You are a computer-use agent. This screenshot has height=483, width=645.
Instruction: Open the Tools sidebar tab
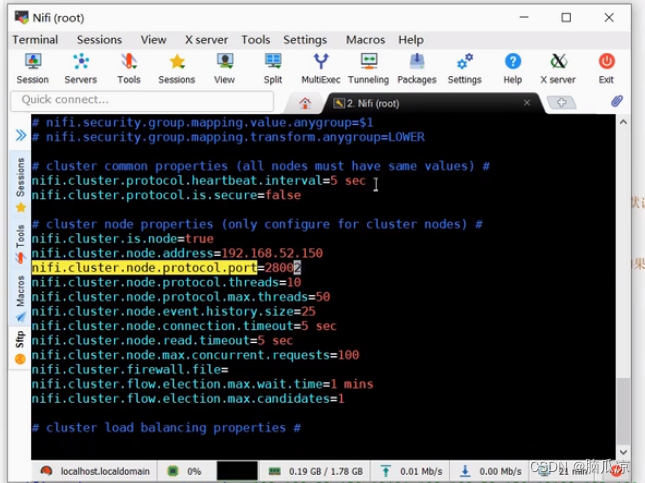(21, 244)
